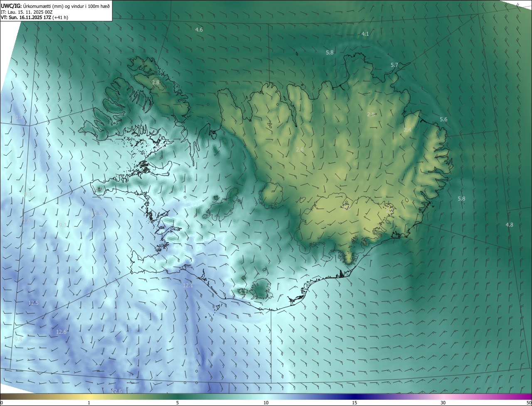Click the 0 tick label on the color scale
532x406 pixels.
[x=2, y=403]
